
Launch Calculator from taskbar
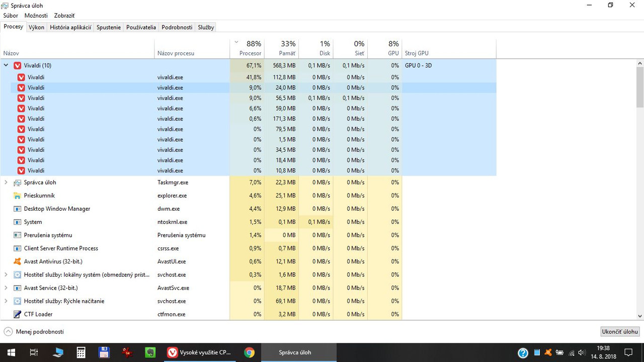81,352
